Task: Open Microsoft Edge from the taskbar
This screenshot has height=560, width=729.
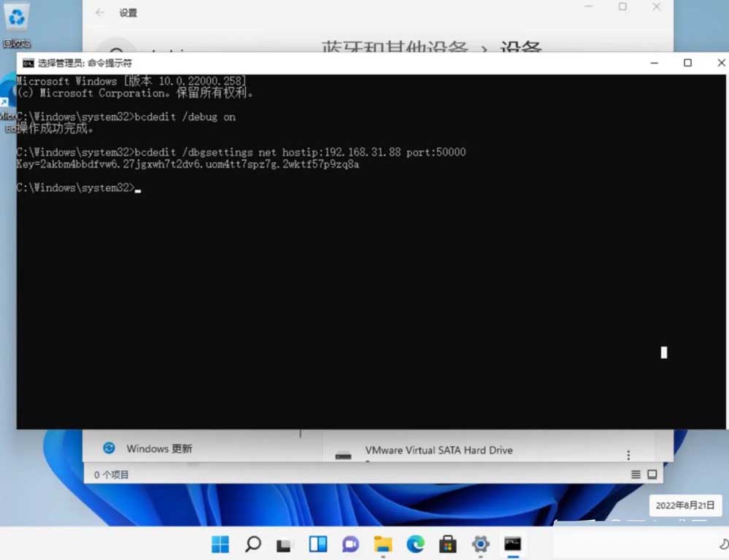Action: click(415, 544)
